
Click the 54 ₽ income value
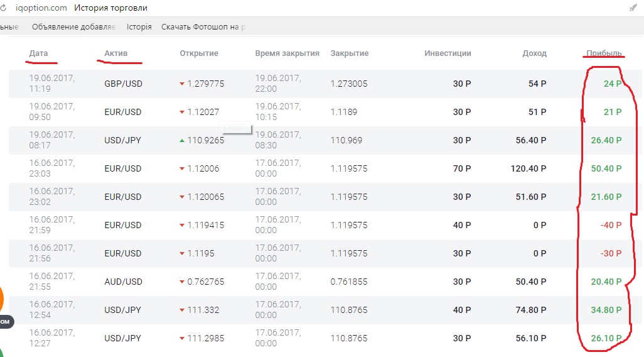click(537, 84)
